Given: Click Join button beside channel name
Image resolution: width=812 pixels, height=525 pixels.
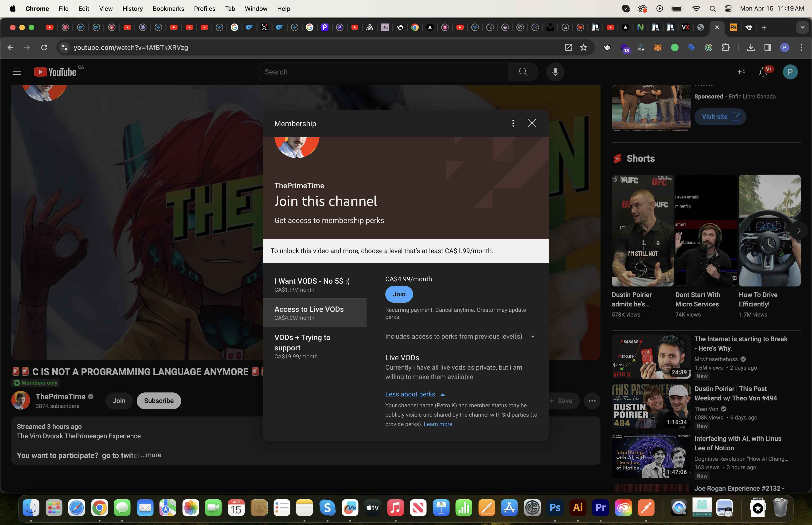Looking at the screenshot, I should 119,401.
